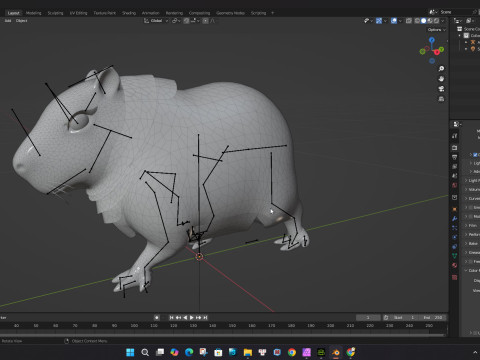480x360 pixels.
Task: Select Solid viewport shading
Action: (x=423, y=21)
